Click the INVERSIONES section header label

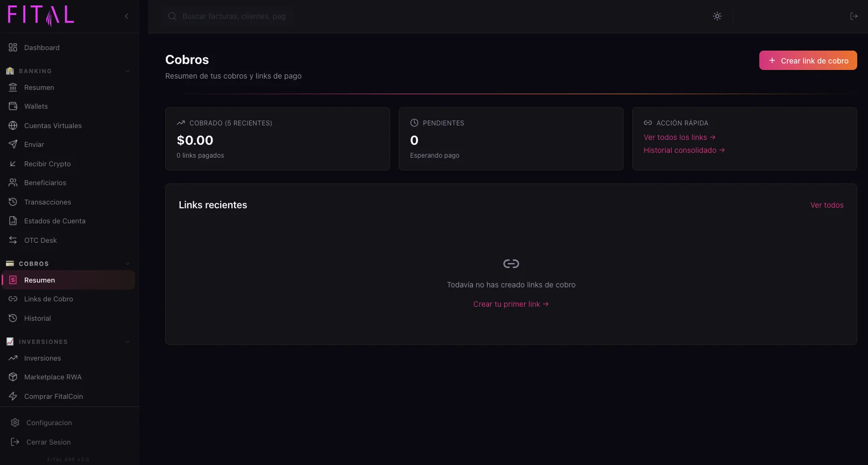[x=43, y=342]
